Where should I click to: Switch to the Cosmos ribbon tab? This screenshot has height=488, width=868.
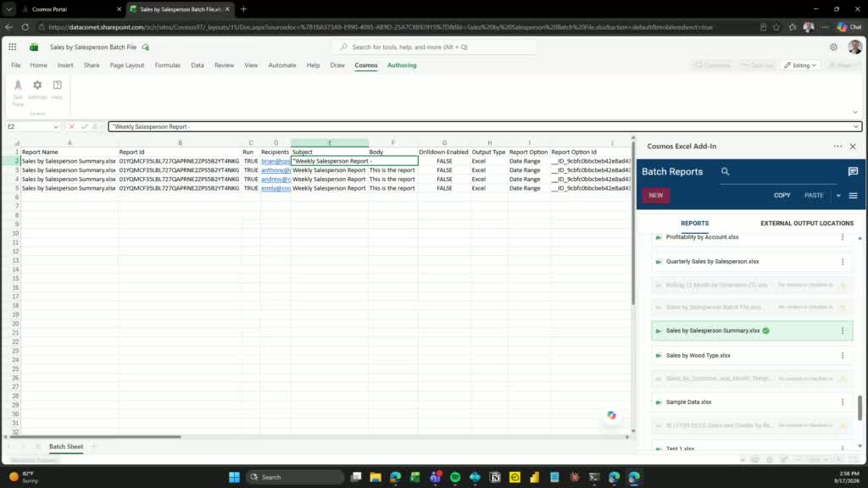click(366, 65)
